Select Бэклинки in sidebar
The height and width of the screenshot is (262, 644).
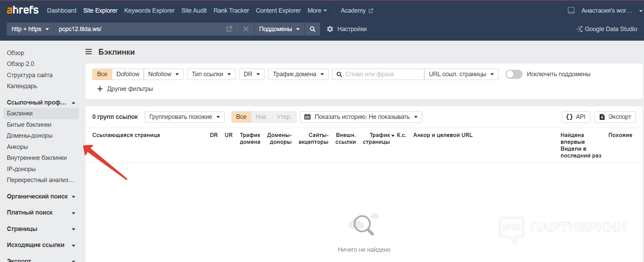tap(41, 113)
